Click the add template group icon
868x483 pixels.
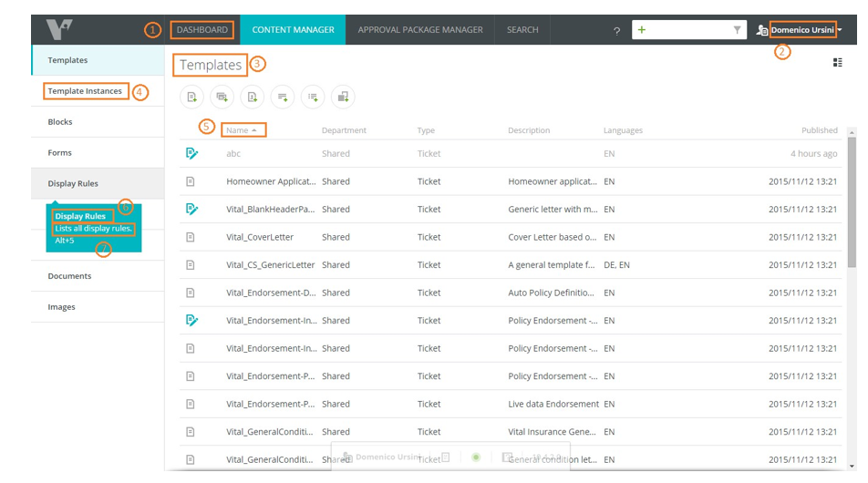click(x=222, y=97)
